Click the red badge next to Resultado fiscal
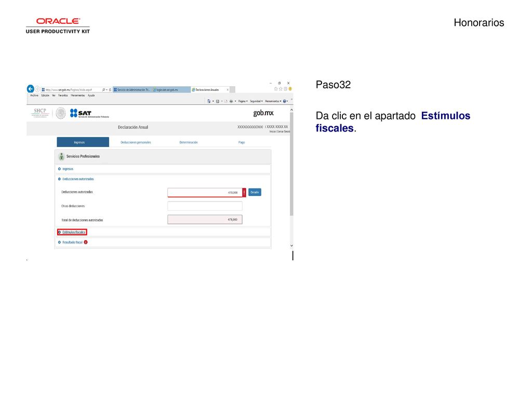Viewport: 532px width, 399px height. [86, 242]
